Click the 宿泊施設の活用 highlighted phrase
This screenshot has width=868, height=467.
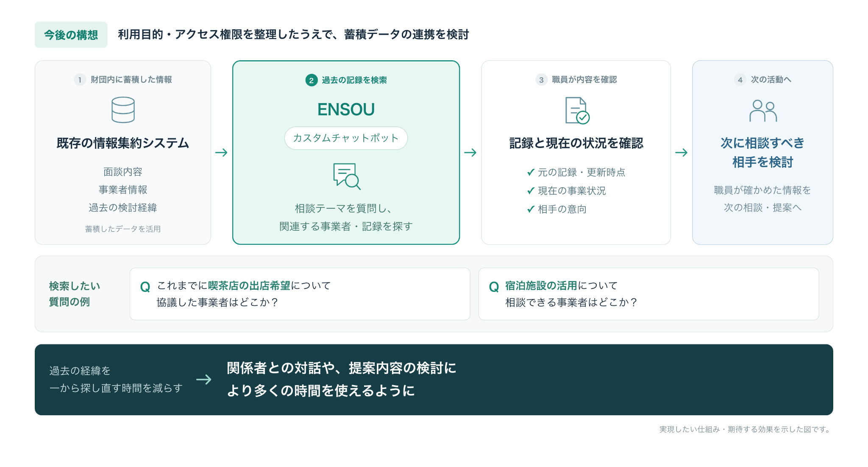tap(541, 285)
